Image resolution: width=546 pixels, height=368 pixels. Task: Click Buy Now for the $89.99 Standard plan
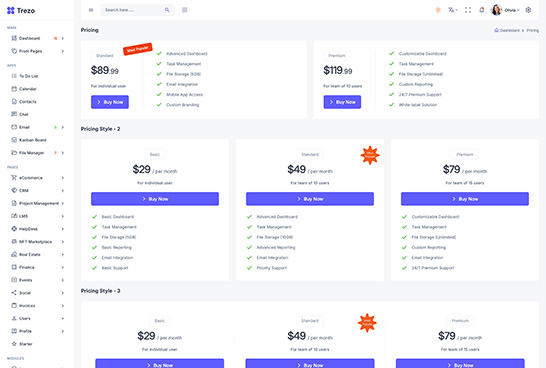coord(110,102)
